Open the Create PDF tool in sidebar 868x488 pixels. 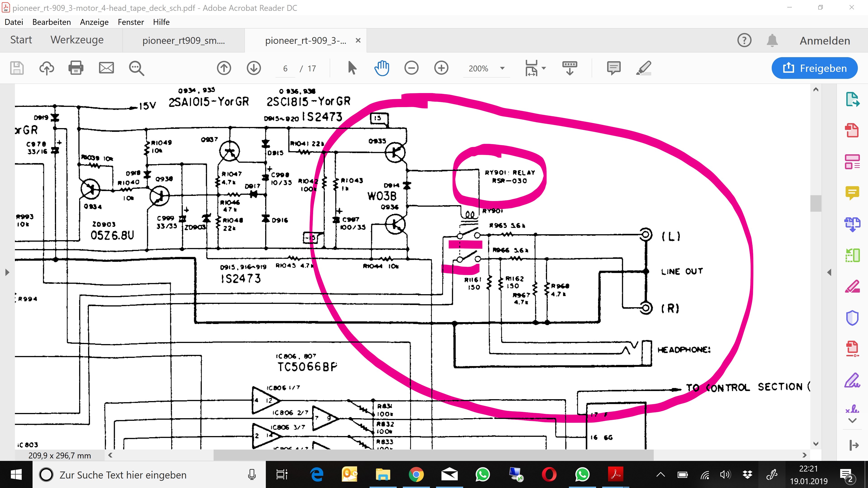[x=852, y=130]
